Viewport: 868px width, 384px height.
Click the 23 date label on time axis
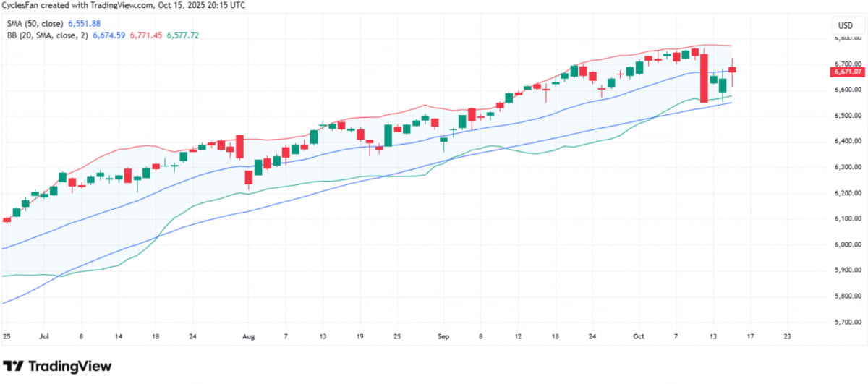[x=787, y=336]
